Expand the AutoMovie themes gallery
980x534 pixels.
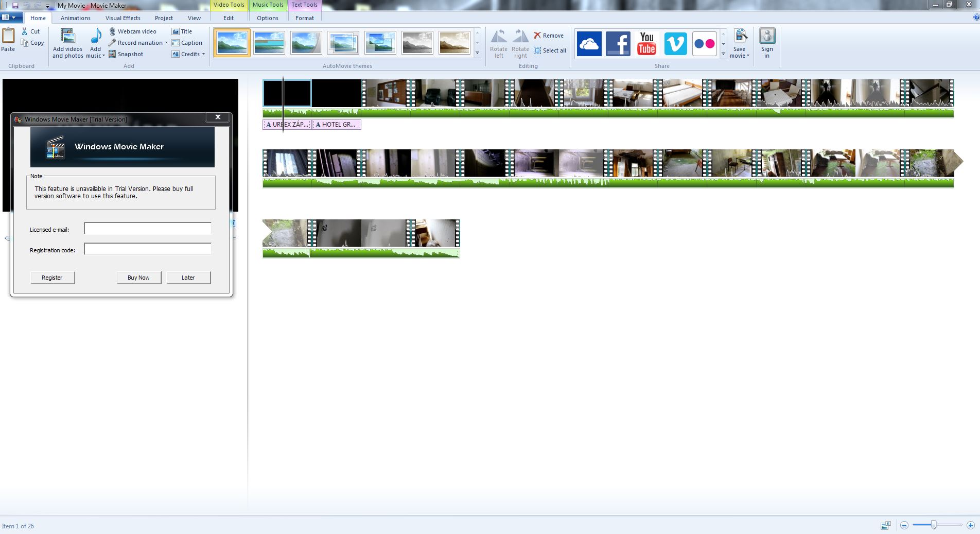[477, 53]
